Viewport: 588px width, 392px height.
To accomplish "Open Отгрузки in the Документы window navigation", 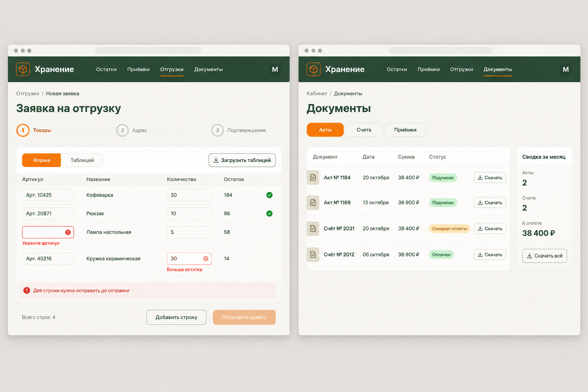I will pos(462,69).
